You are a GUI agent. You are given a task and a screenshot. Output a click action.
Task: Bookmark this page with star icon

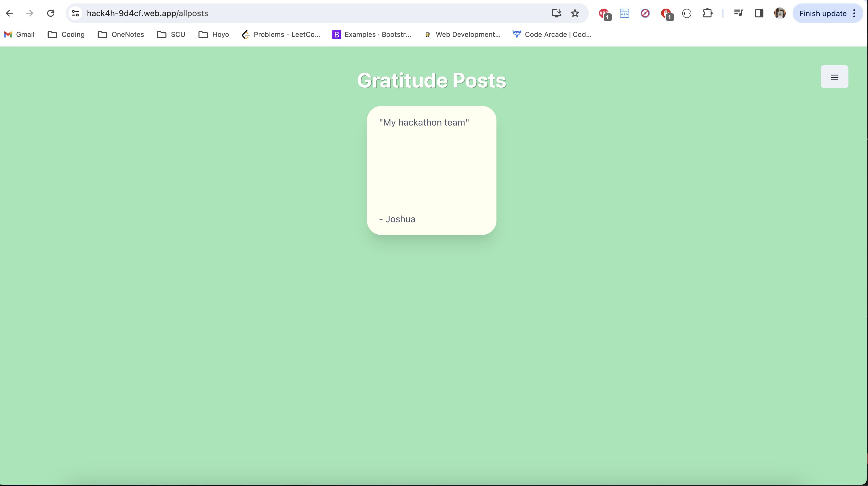coord(575,14)
